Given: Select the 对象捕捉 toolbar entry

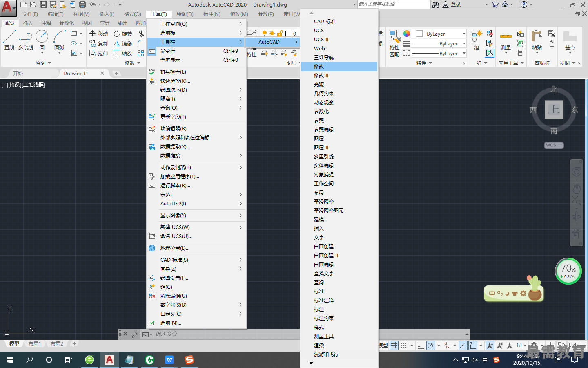Looking at the screenshot, I should click(x=339, y=174).
